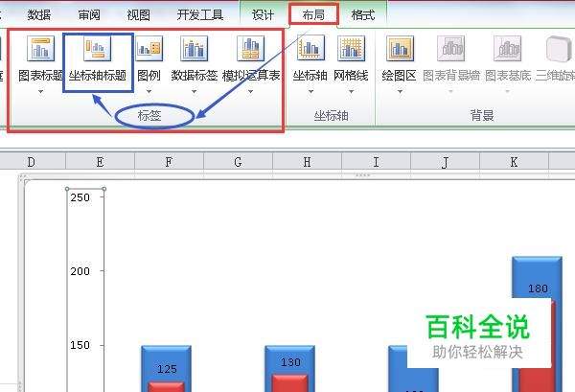Switch to the 设计 chart tab
This screenshot has width=575, height=392.
(263, 14)
